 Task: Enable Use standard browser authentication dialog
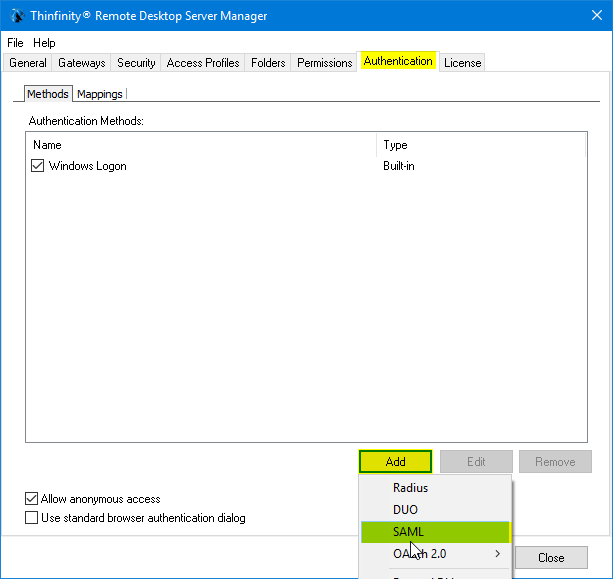(32, 518)
